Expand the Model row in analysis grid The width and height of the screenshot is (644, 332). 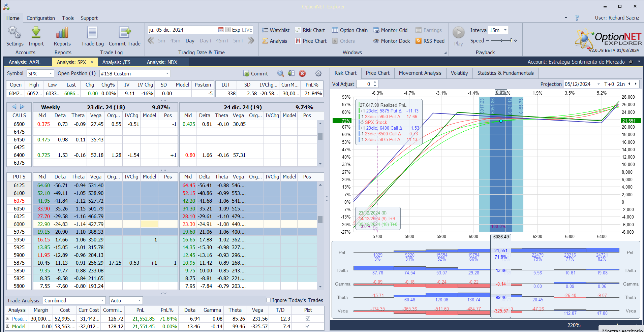(8, 326)
